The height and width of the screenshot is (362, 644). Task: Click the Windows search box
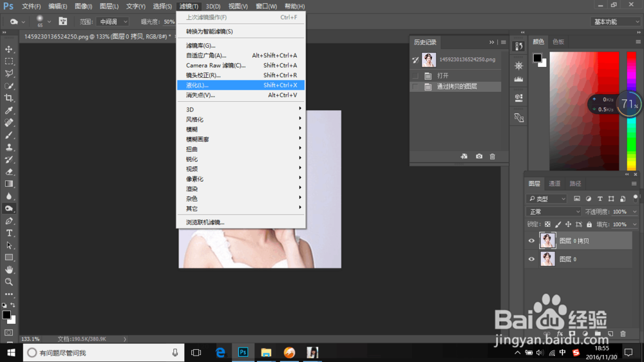[x=104, y=352]
